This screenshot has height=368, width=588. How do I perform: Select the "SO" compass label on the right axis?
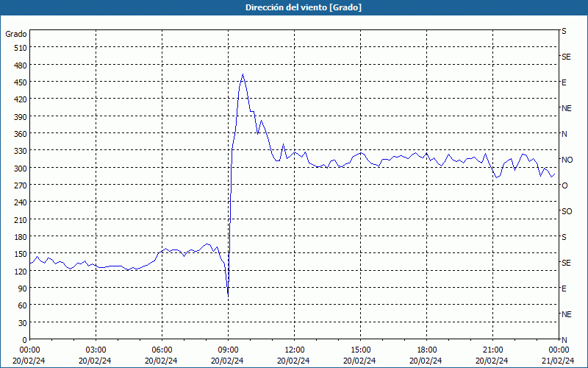pyautogui.click(x=567, y=211)
